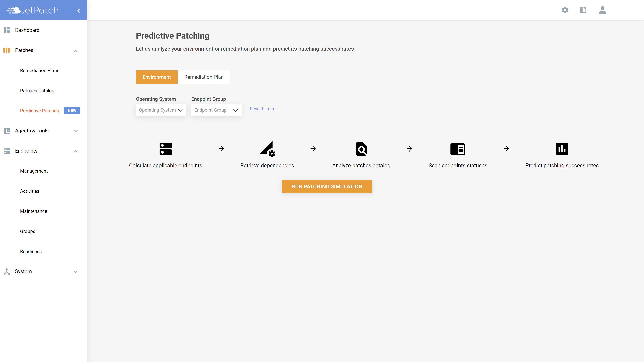Open the user account profile icon
The image size is (644, 362).
(603, 10)
